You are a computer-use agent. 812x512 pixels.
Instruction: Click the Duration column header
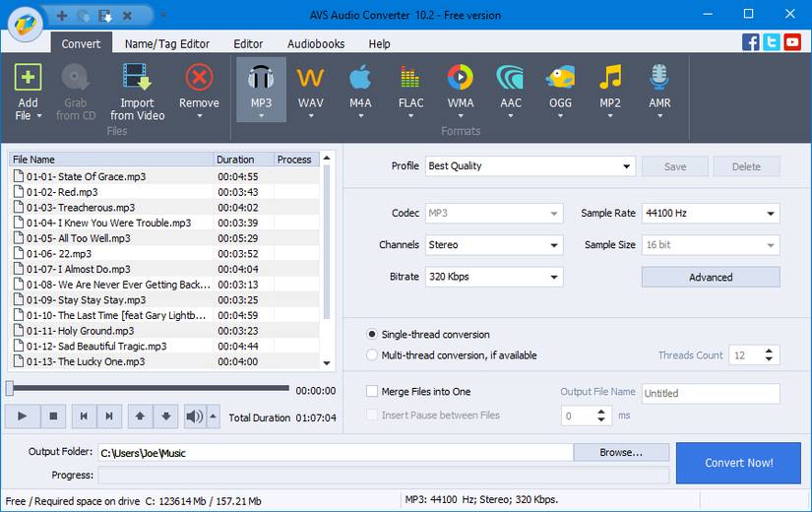pos(243,160)
